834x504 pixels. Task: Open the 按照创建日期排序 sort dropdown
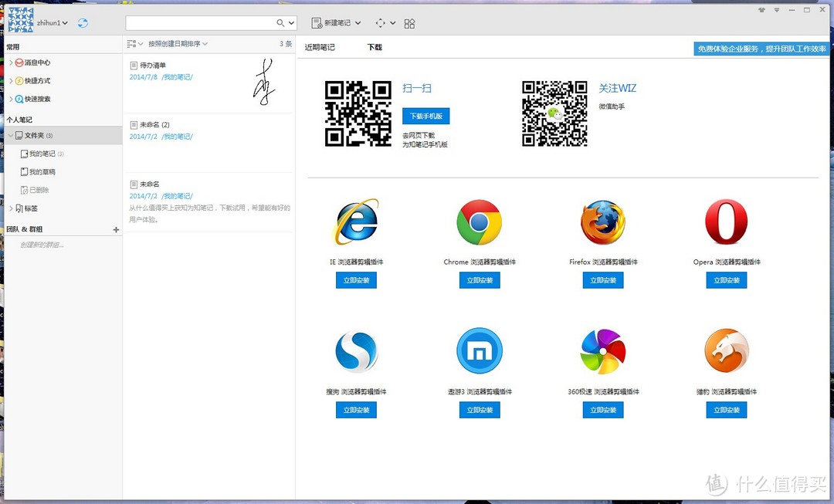pos(178,43)
